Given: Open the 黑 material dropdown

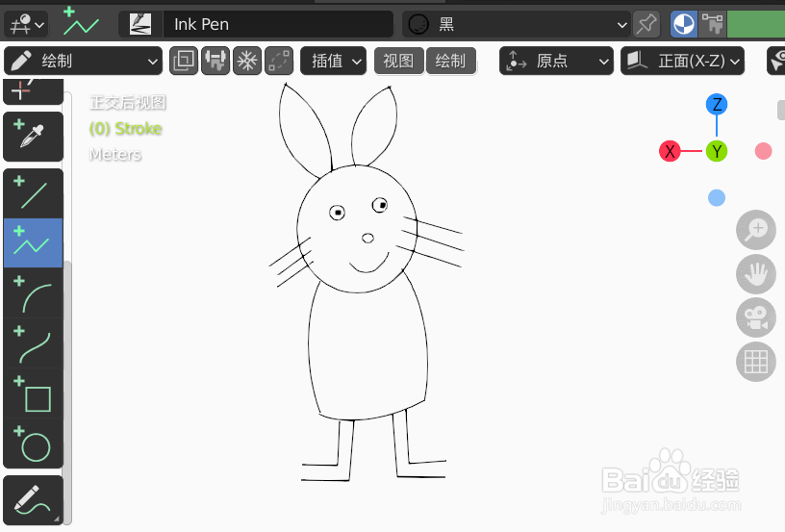Looking at the screenshot, I should click(517, 24).
